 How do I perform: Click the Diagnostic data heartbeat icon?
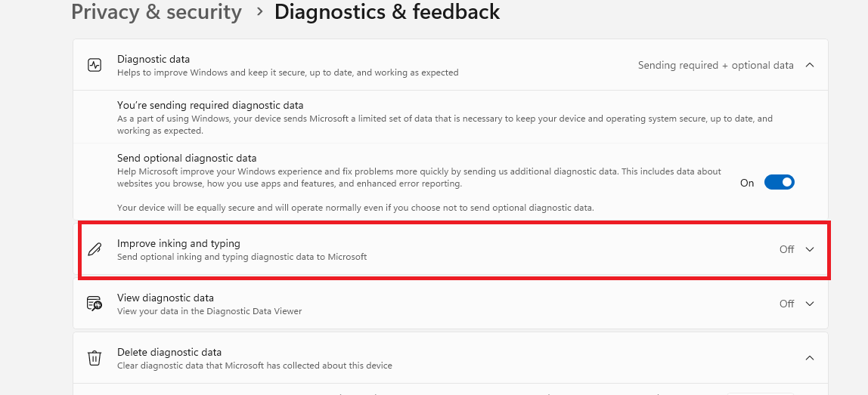click(95, 65)
